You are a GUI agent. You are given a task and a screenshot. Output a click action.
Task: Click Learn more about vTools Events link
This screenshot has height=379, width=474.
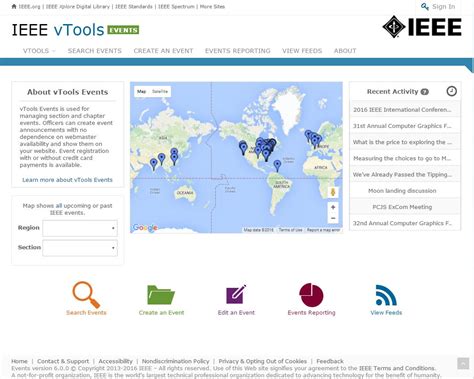(67, 180)
